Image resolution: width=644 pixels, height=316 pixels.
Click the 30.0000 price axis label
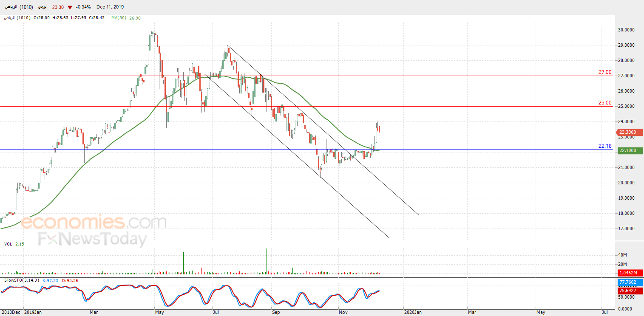[626, 30]
